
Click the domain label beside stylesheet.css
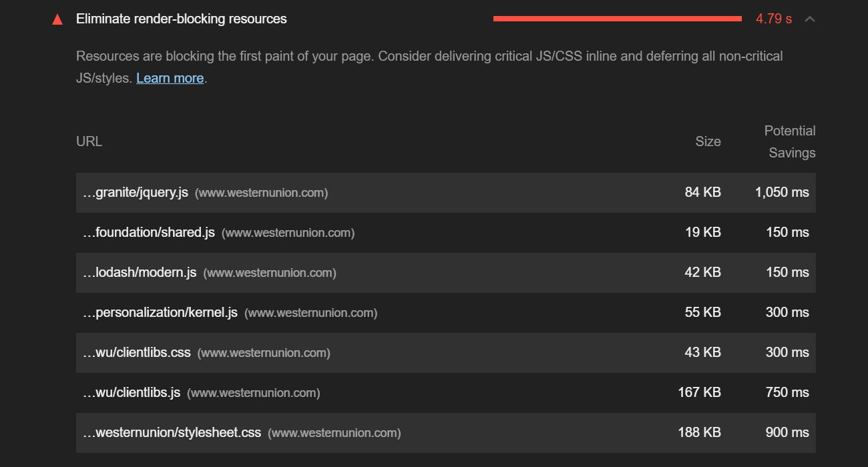(334, 433)
